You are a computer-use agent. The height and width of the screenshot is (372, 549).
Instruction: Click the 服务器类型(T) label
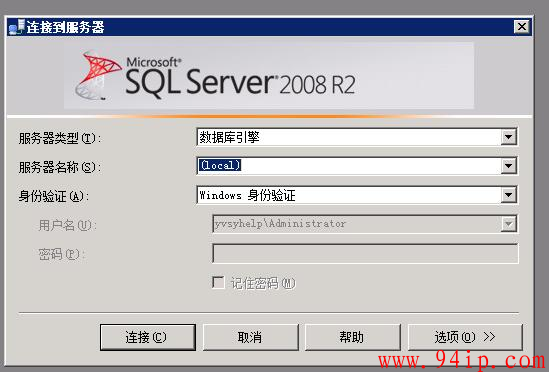pyautogui.click(x=60, y=138)
